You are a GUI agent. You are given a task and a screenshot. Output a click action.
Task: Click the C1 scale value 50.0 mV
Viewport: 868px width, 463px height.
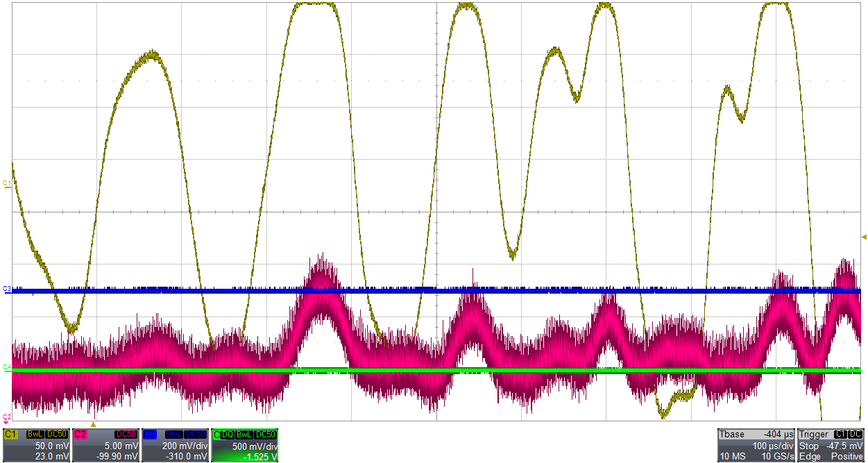tap(52, 446)
